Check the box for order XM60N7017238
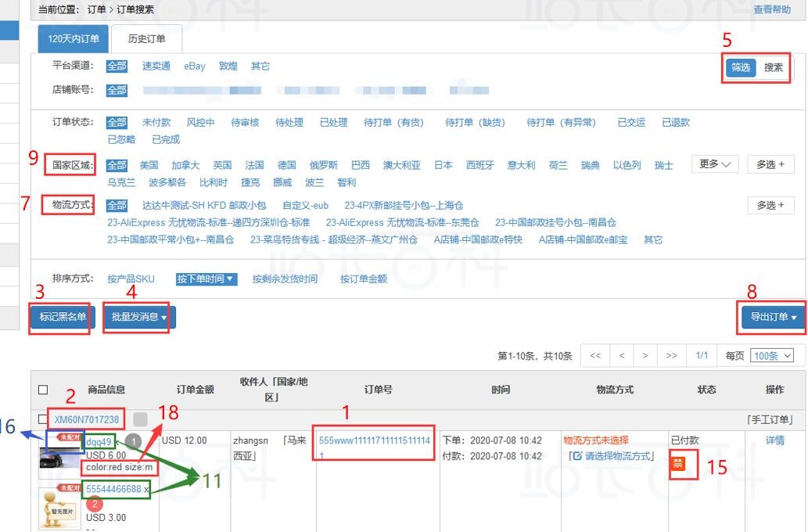 (x=43, y=419)
